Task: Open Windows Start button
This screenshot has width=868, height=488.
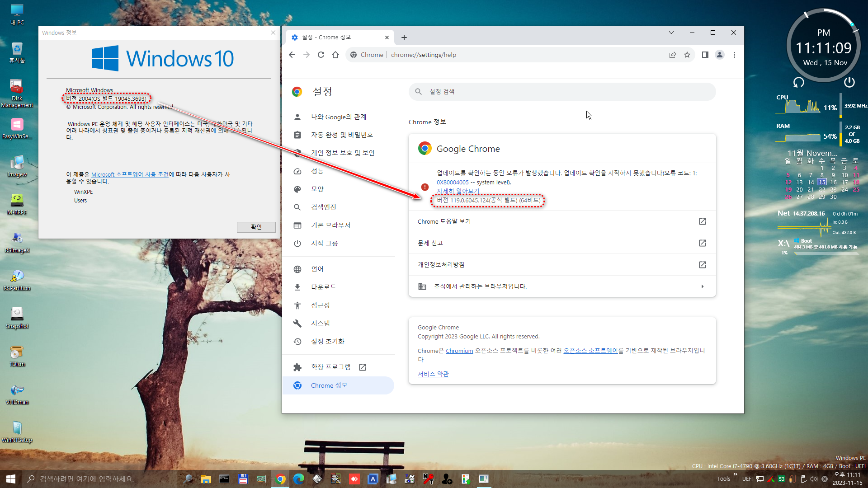Action: click(11, 479)
